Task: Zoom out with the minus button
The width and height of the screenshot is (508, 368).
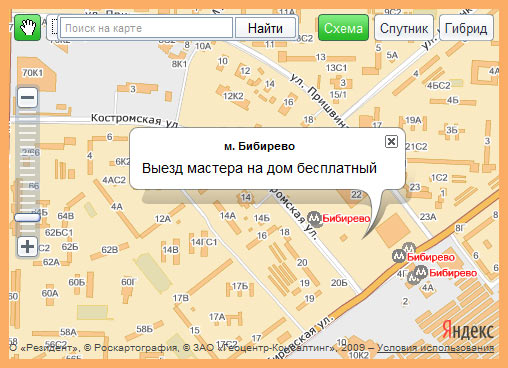Action: [27, 97]
